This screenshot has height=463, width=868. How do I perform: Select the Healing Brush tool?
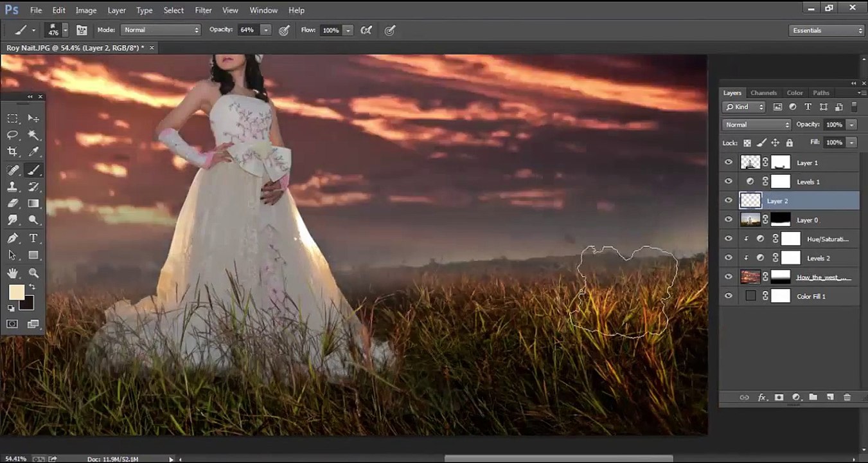pos(12,170)
